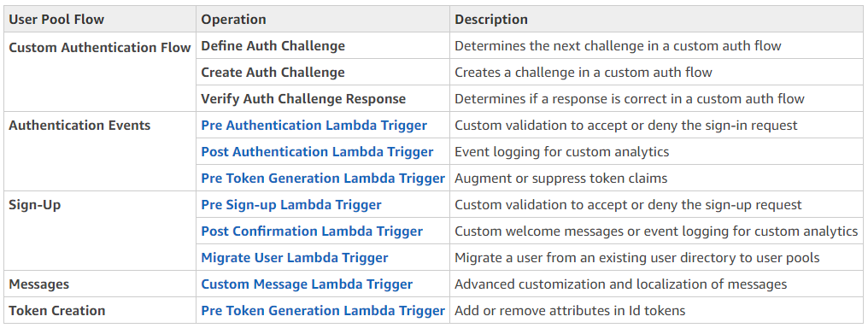Image resolution: width=868 pixels, height=328 pixels.
Task: Click the Authentication Events row label
Action: (x=79, y=126)
